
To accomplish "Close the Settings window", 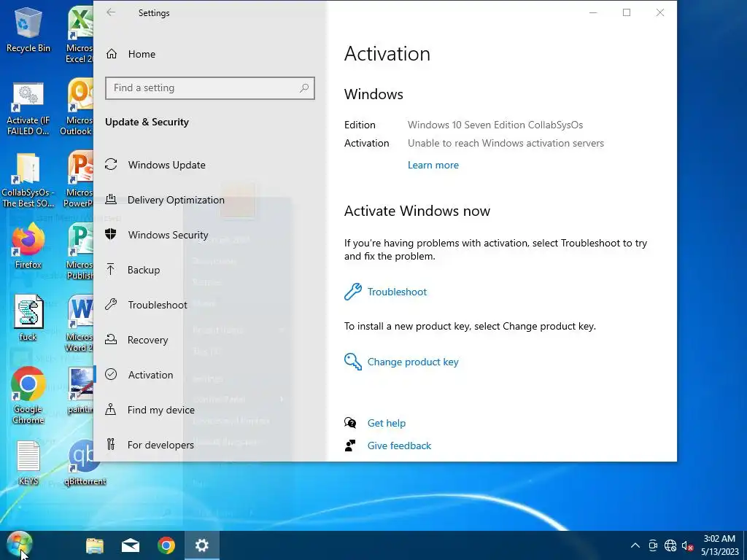I will (x=660, y=12).
